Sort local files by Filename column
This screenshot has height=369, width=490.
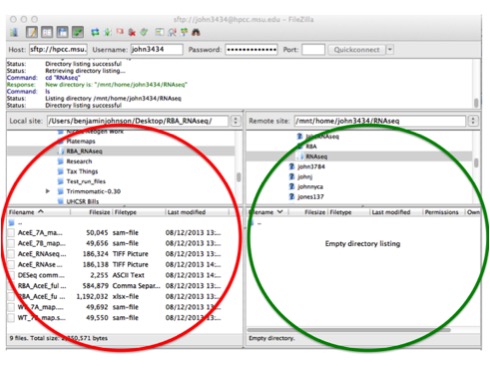[39, 212]
